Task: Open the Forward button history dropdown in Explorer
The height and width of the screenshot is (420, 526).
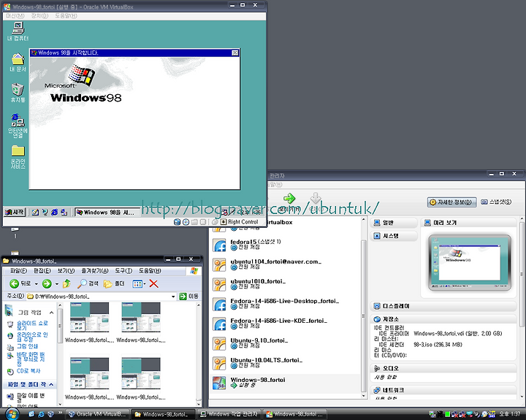Action: tap(57, 284)
